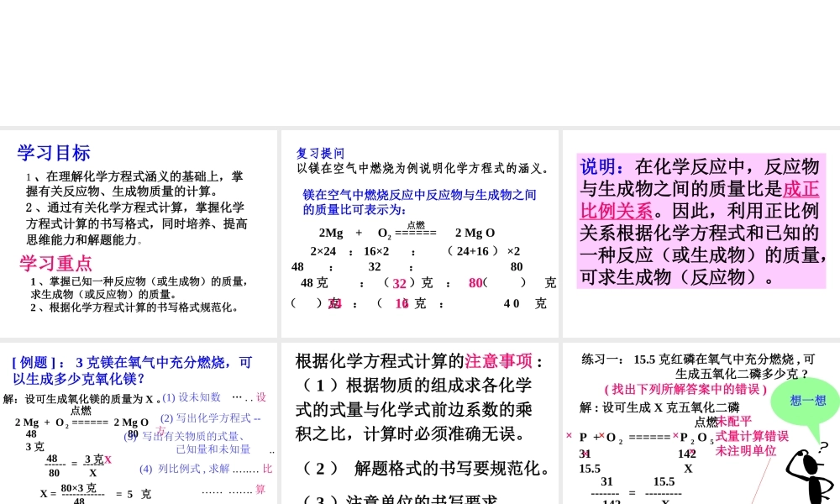
Task: Select item (1)根据物质的组成求各化学式
Action: coord(413,409)
